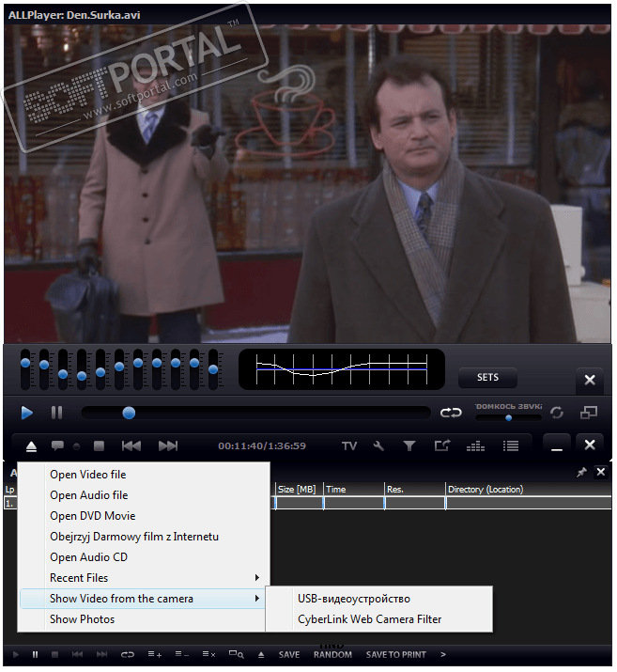
Task: Click playlist toolbar next icon
Action: pos(102,657)
